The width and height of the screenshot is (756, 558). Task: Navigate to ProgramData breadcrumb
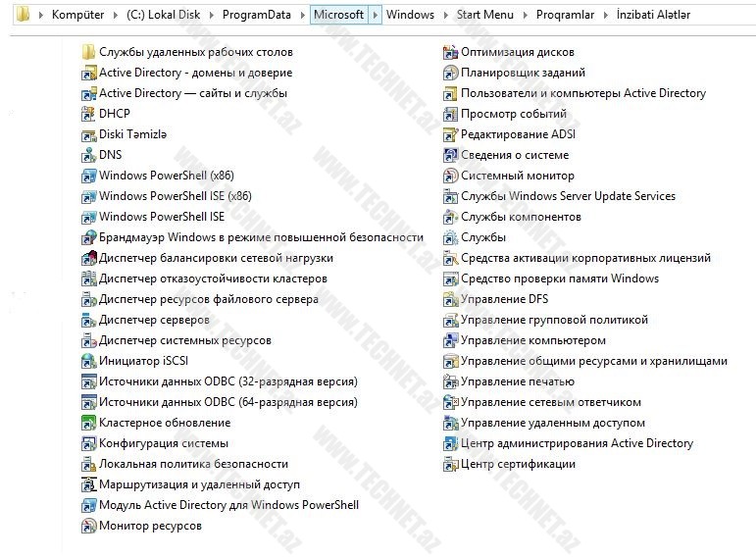257,15
